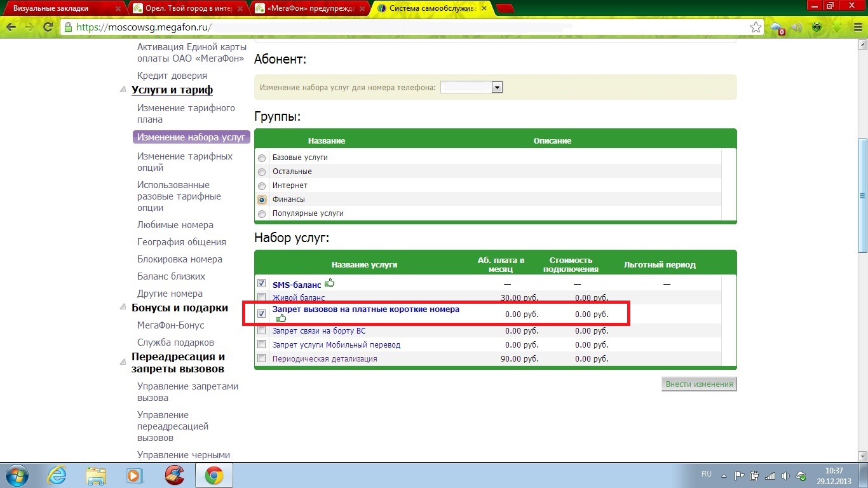This screenshot has width=868, height=488.
Task: Collapse the Бонусы и подарки section triangle
Action: click(x=123, y=308)
